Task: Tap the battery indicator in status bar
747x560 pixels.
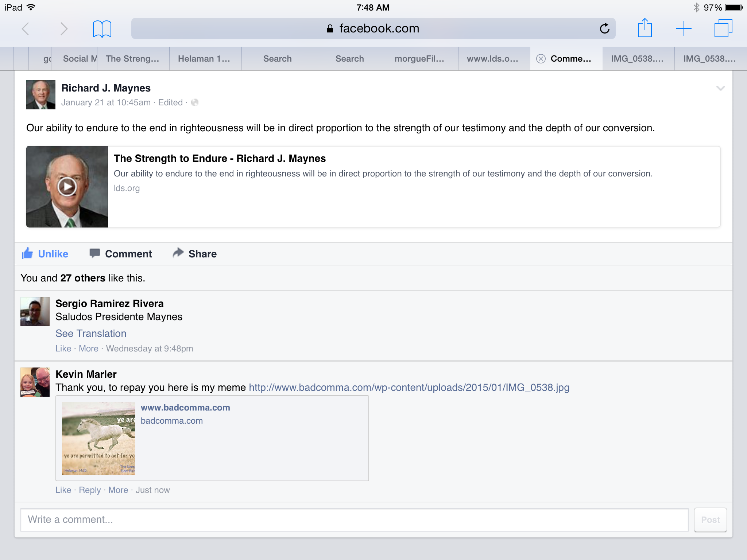Action: click(x=734, y=8)
